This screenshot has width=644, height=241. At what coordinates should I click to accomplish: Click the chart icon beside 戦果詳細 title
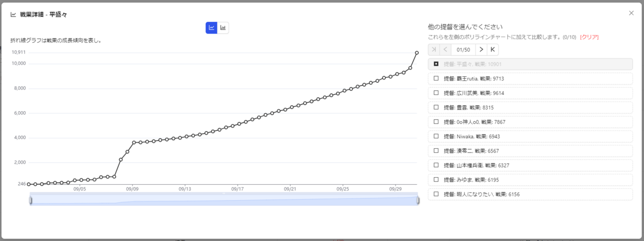pos(13,14)
